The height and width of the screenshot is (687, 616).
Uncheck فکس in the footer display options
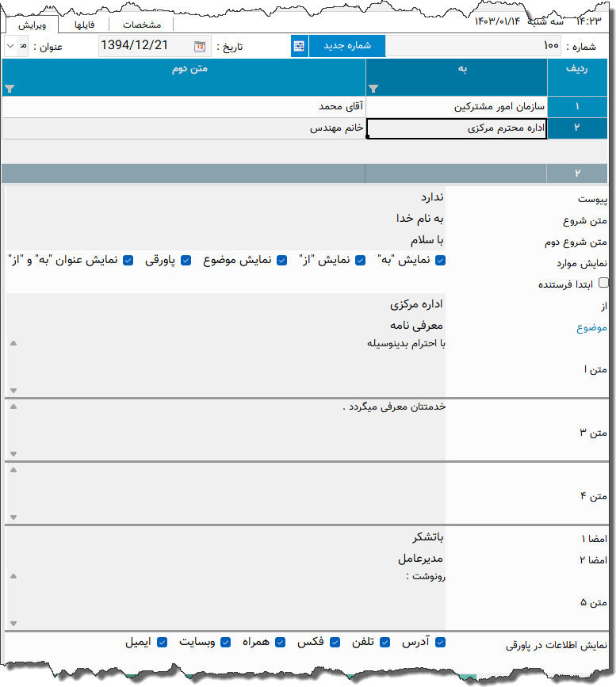(333, 642)
